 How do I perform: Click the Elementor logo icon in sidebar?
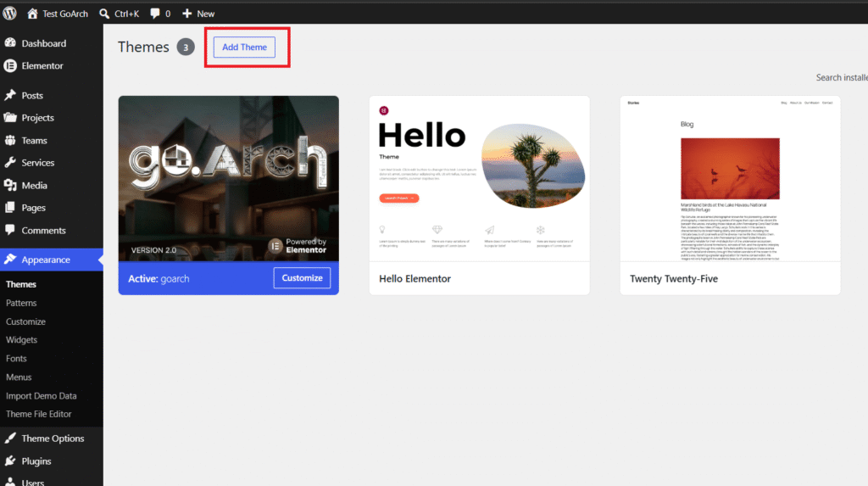click(10, 65)
